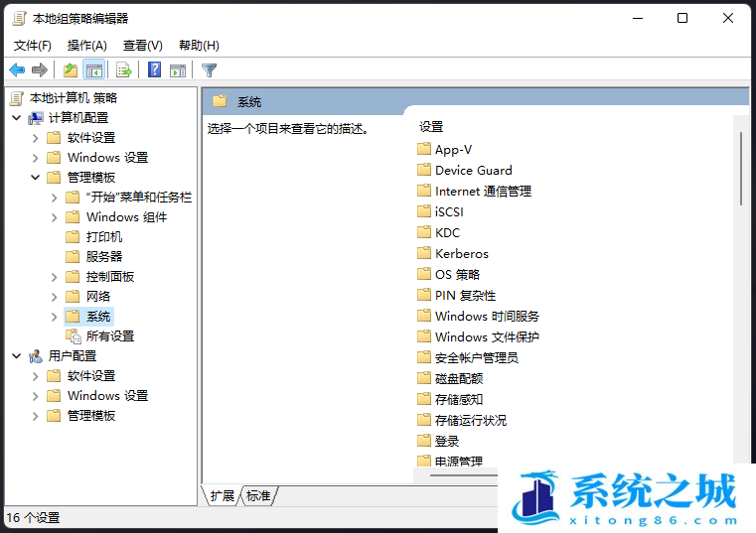Open the 操作(A) menu
The image size is (756, 533).
click(x=86, y=46)
